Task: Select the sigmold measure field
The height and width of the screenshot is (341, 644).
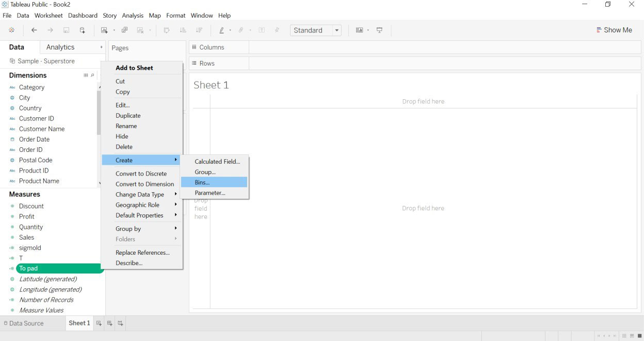Action: pyautogui.click(x=30, y=248)
